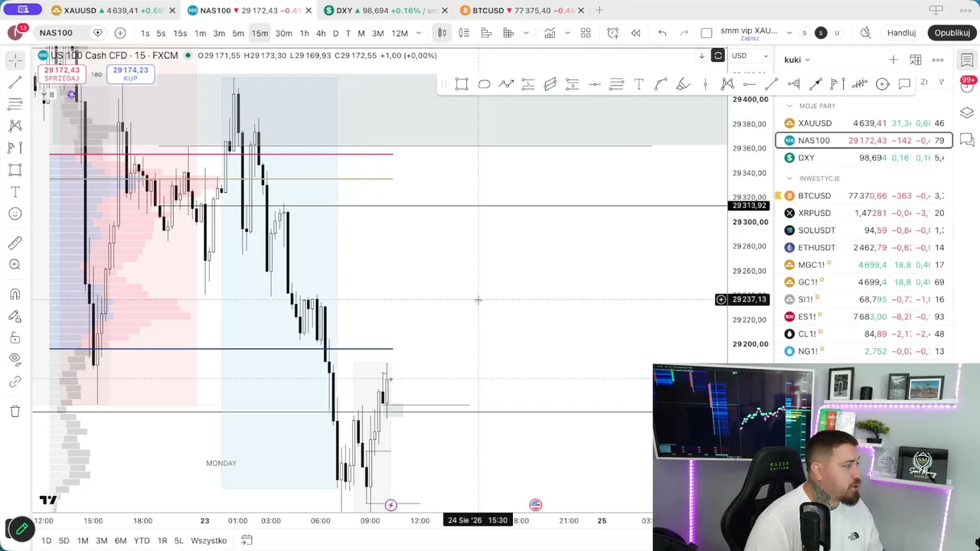Create a new price alert
Image resolution: width=980 pixels, height=551 pixels.
pyautogui.click(x=612, y=33)
